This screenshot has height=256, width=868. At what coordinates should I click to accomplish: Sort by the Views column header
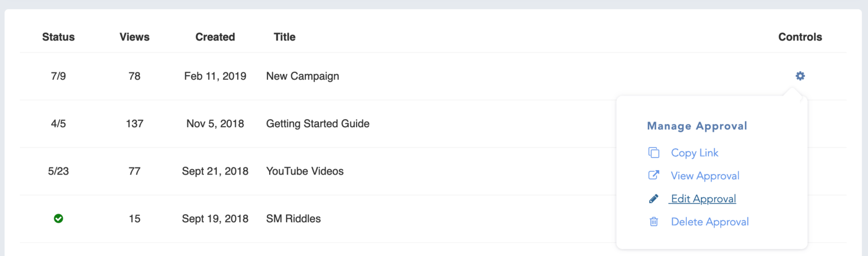[135, 37]
